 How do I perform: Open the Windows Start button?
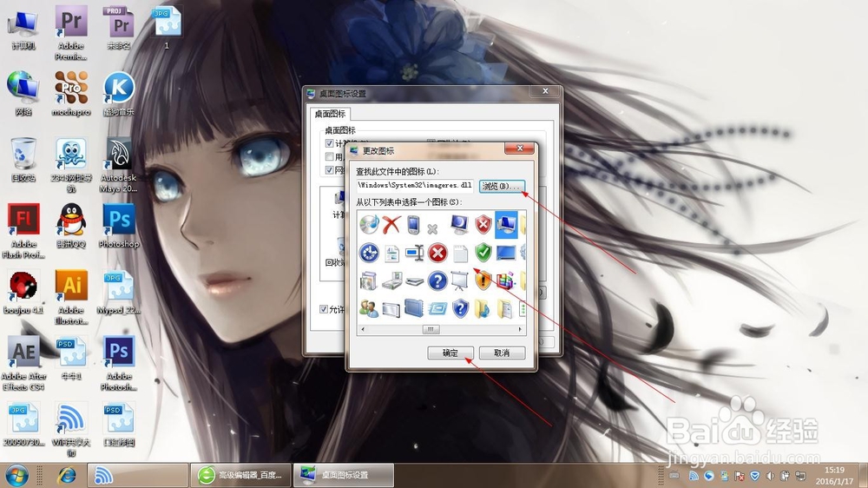[16, 475]
